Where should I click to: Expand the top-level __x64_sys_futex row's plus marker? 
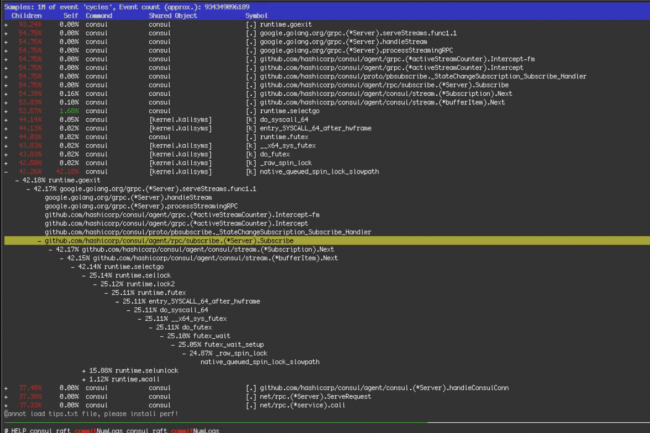[x=6, y=146]
